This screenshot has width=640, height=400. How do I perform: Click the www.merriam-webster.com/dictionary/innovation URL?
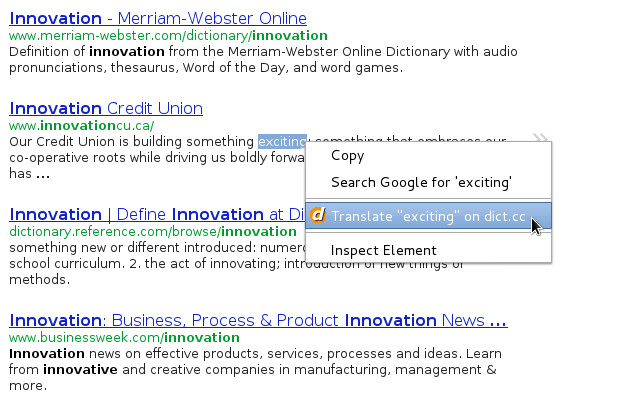(168, 36)
